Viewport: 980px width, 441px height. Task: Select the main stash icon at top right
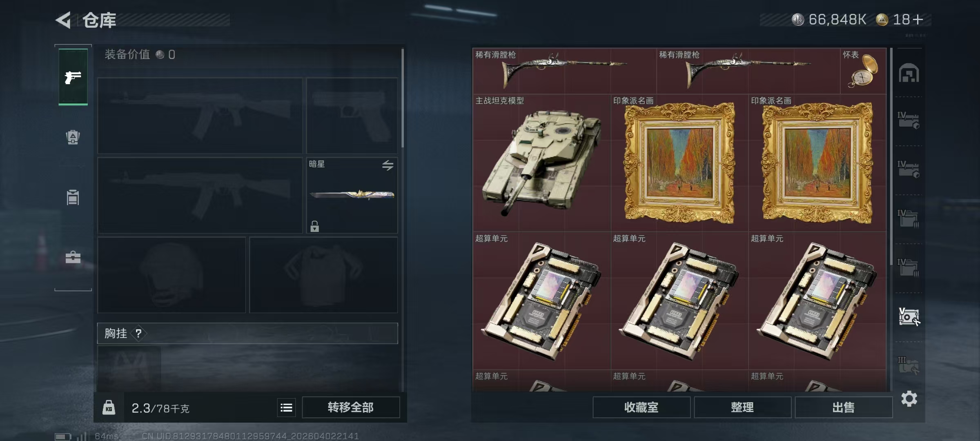[909, 73]
